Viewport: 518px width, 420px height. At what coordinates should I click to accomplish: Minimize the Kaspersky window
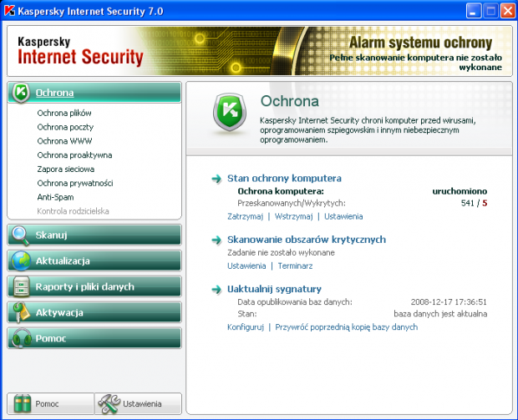474,11
